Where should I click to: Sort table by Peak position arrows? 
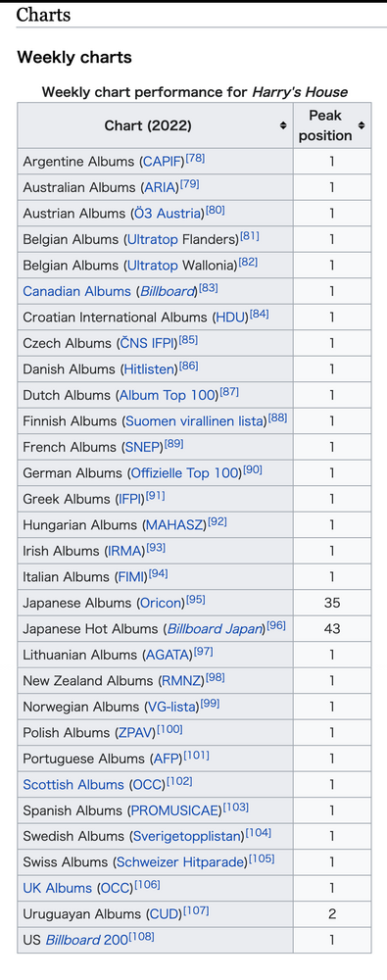point(362,125)
